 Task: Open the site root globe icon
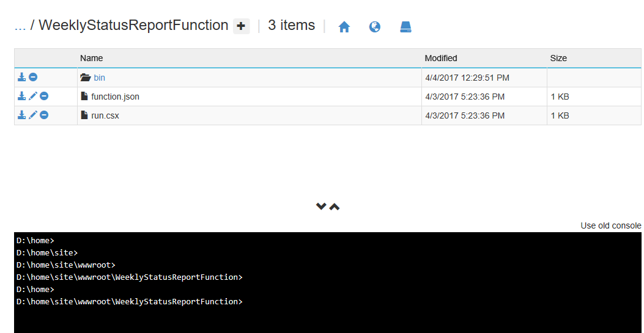click(x=375, y=27)
